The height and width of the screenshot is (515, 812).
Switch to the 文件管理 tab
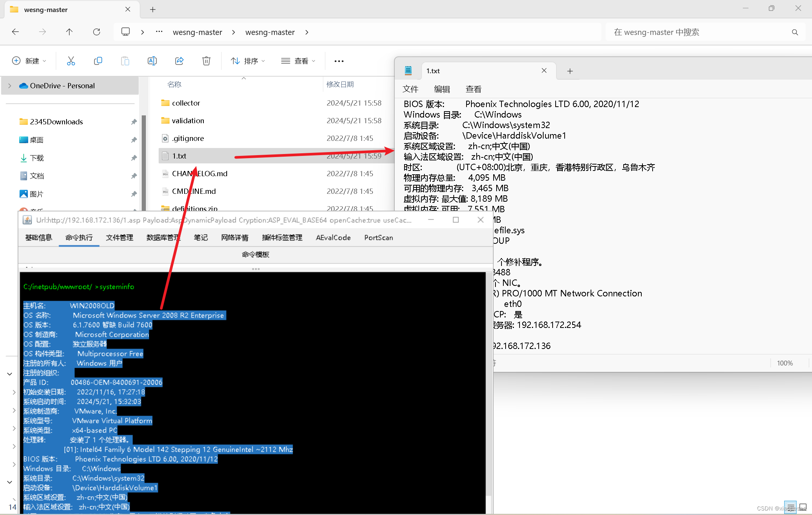(x=120, y=237)
